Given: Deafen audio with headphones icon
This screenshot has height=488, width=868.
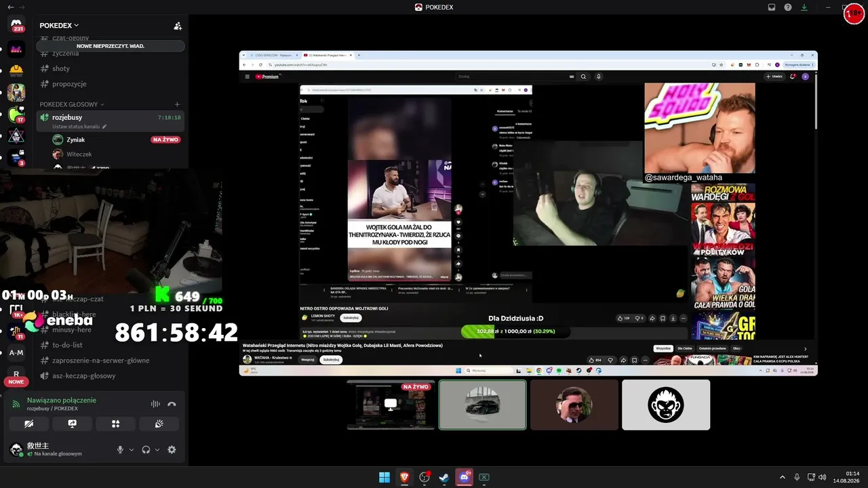Looking at the screenshot, I should tap(146, 449).
